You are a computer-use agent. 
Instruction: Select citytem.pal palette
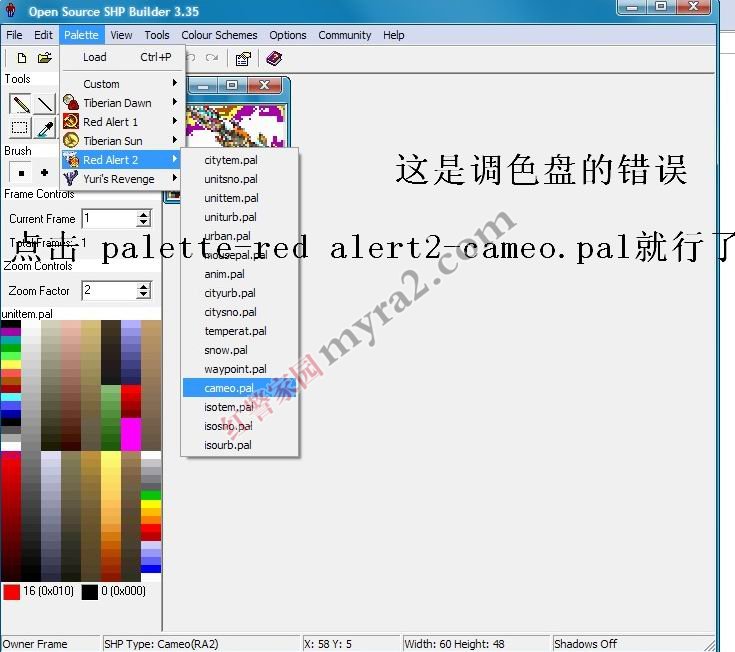click(240, 160)
